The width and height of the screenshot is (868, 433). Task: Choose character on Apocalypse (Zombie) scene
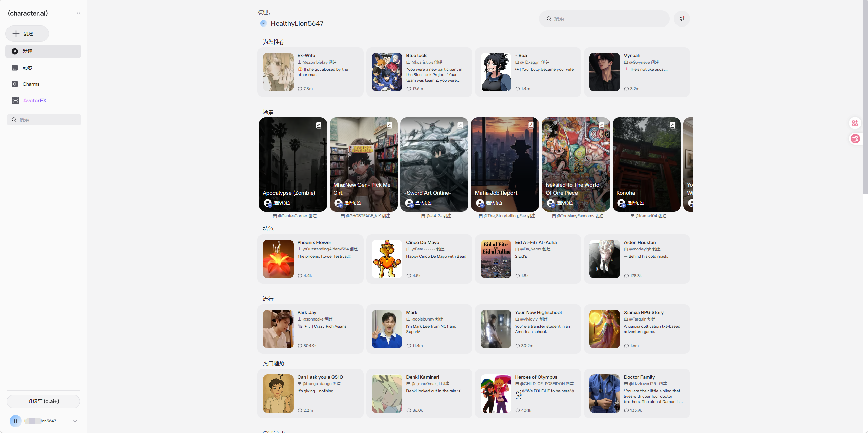tap(277, 203)
